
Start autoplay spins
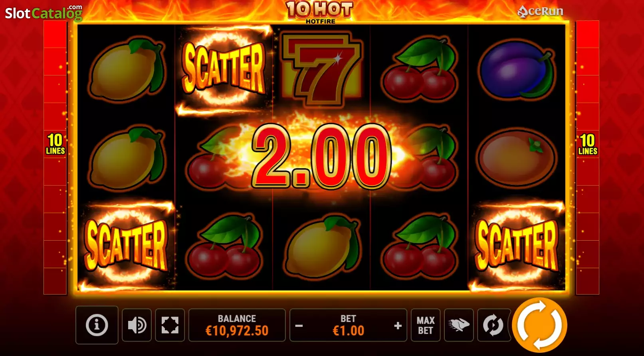(493, 325)
